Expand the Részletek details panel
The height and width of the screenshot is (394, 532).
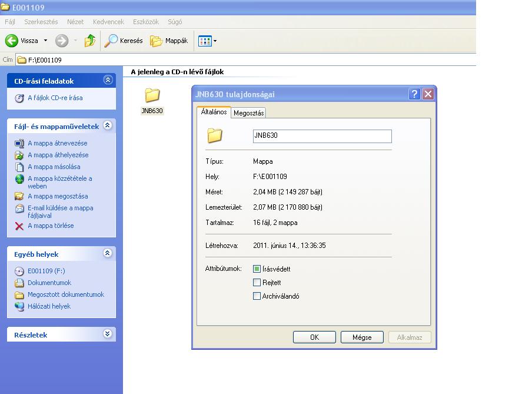click(107, 334)
